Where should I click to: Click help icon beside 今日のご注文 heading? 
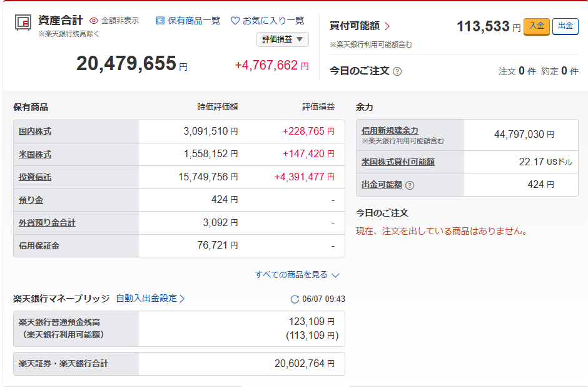(x=397, y=71)
